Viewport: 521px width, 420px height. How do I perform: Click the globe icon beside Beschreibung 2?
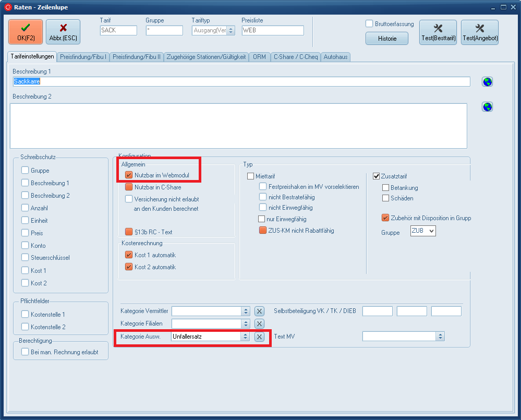click(487, 107)
